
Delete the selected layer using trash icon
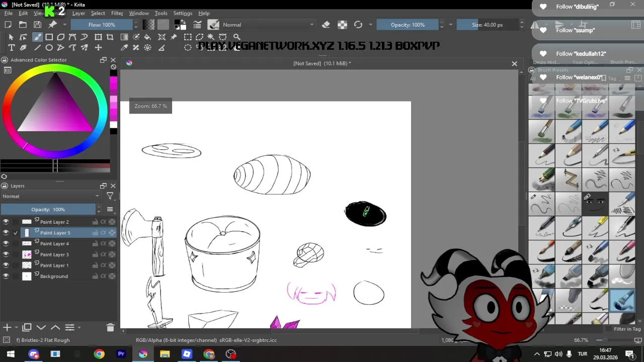click(110, 328)
